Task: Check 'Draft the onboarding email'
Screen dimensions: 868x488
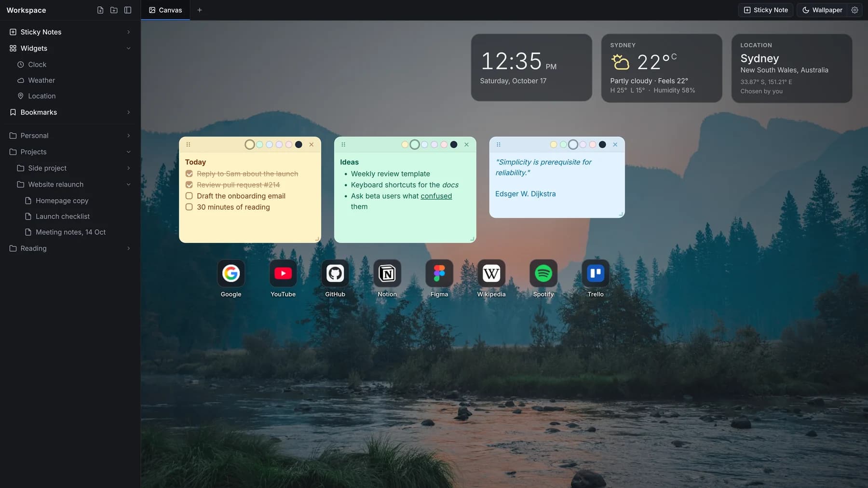Action: 189,196
